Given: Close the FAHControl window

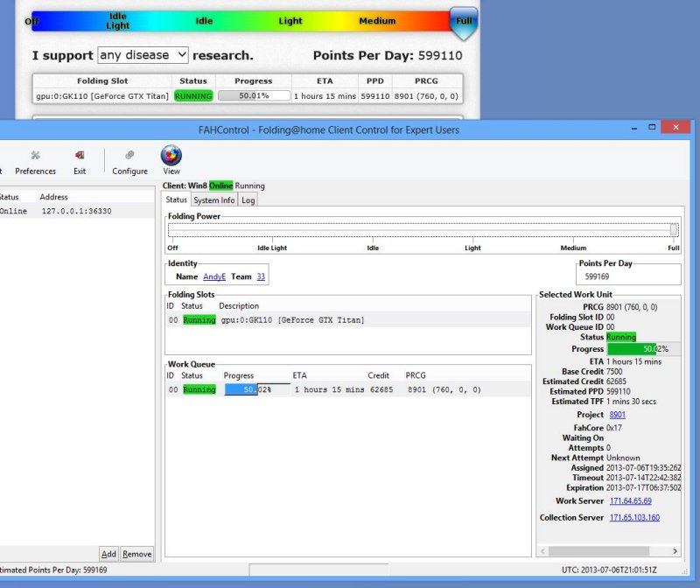Looking at the screenshot, I should [x=675, y=127].
